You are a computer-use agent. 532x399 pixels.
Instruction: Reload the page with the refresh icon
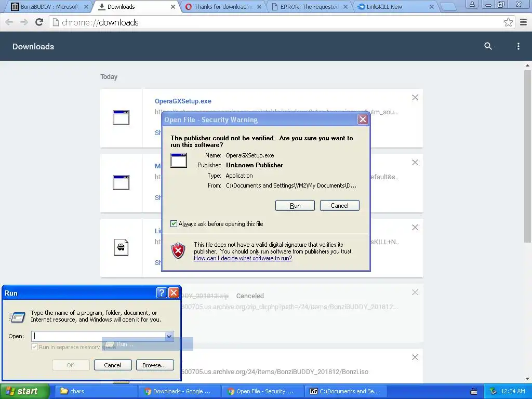(39, 22)
